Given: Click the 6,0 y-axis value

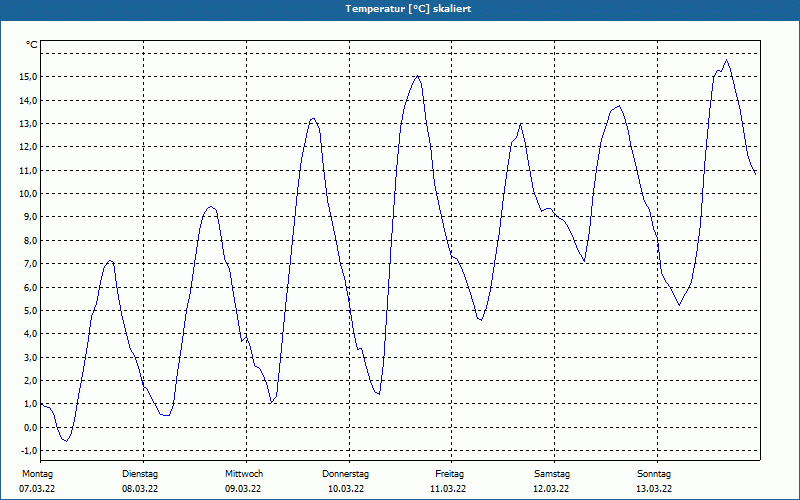Looking at the screenshot, I should tap(30, 287).
